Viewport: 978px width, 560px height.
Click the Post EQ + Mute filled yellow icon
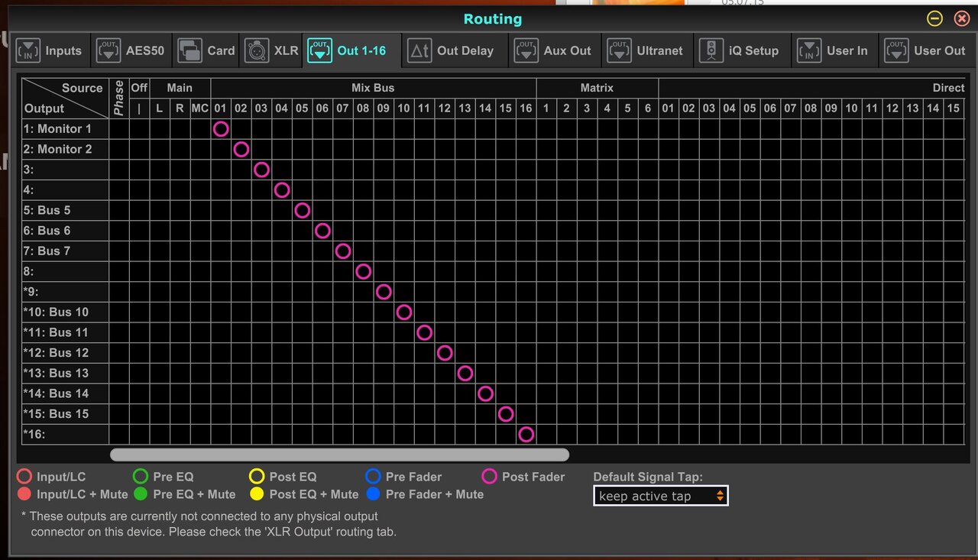click(257, 494)
